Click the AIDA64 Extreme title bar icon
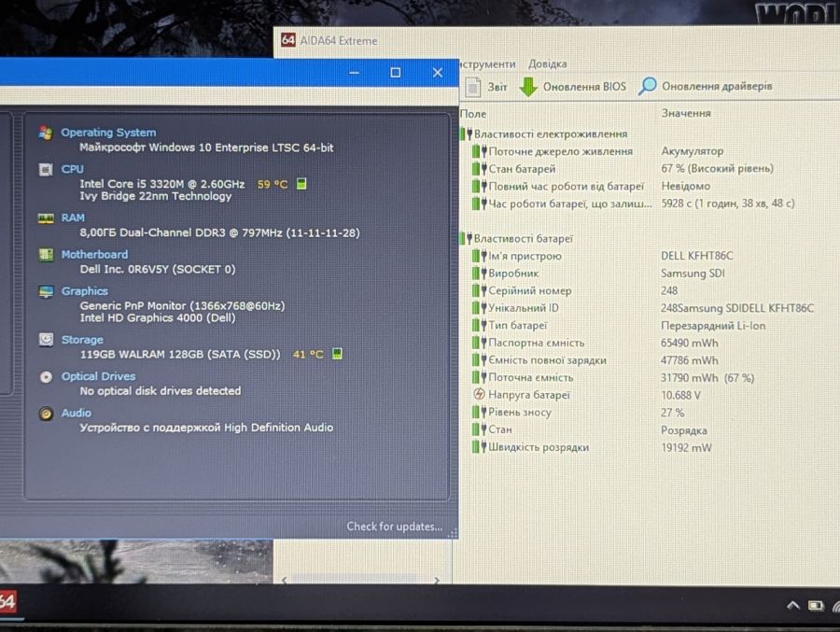This screenshot has width=840, height=632. pyautogui.click(x=288, y=40)
